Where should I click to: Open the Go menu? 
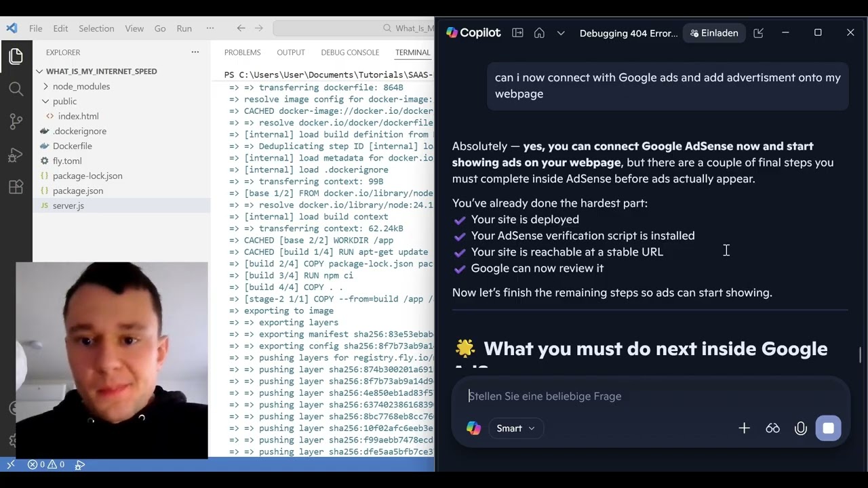160,28
